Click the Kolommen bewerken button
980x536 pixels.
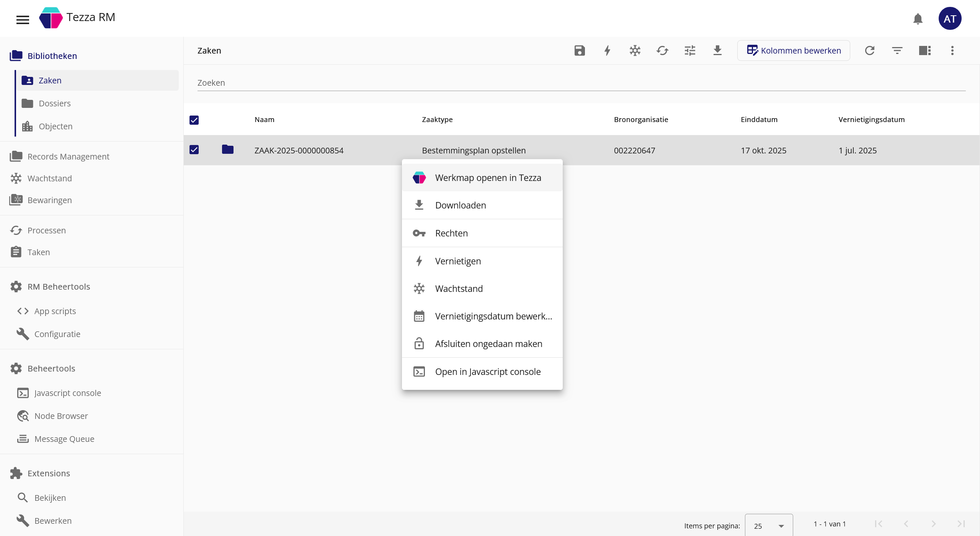tap(794, 51)
